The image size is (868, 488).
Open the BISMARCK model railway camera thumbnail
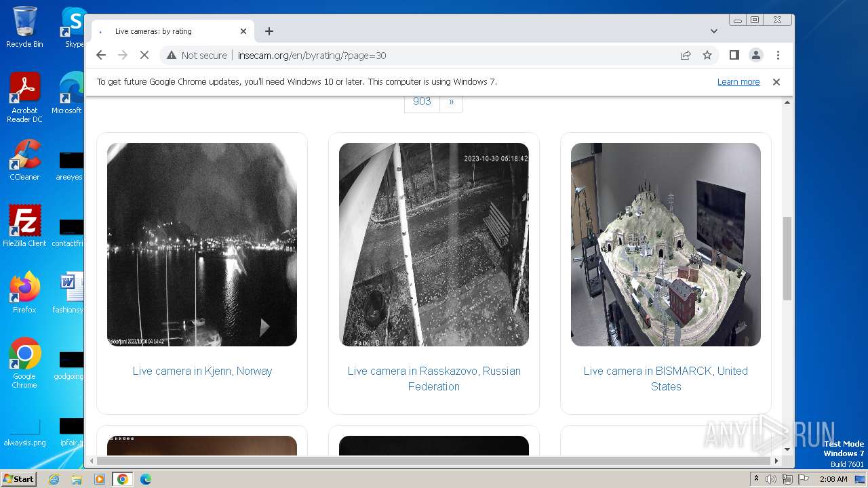pos(666,245)
